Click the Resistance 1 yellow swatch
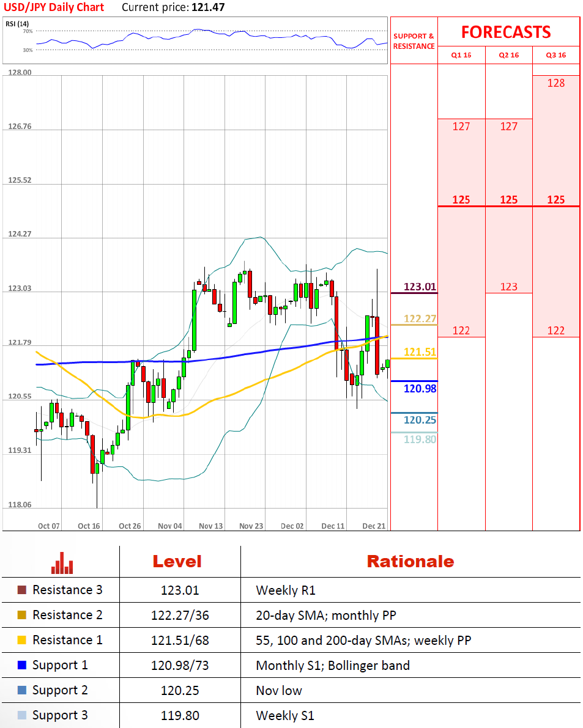Screen dimensions: 583x728 [x=22, y=640]
